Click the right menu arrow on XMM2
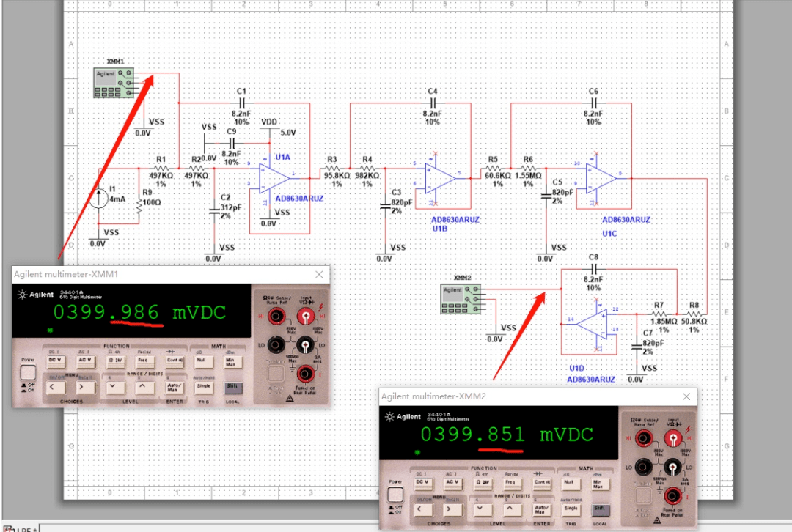This screenshot has width=792, height=532. click(x=452, y=509)
